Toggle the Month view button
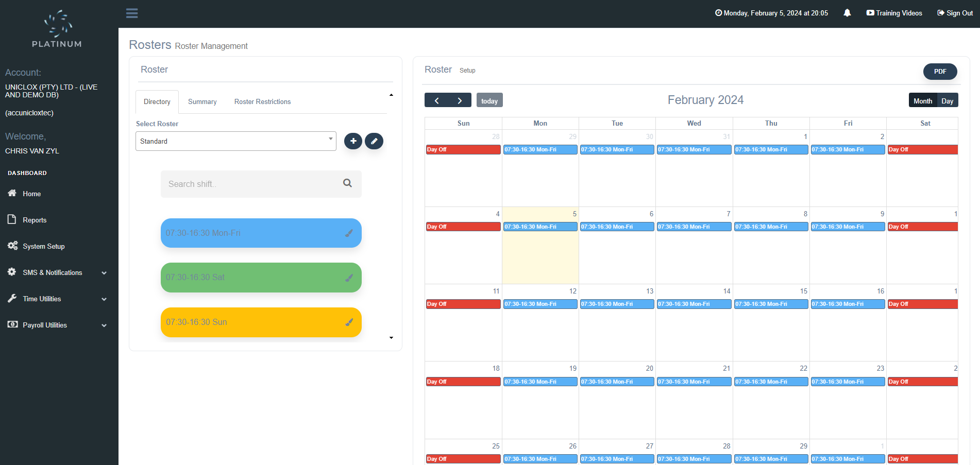The image size is (980, 465). point(923,100)
